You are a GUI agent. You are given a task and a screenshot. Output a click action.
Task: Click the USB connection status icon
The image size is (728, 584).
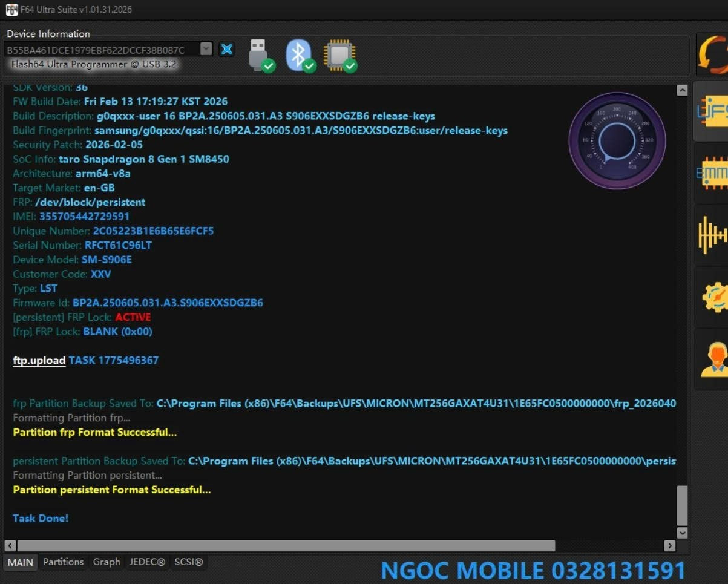[x=261, y=55]
